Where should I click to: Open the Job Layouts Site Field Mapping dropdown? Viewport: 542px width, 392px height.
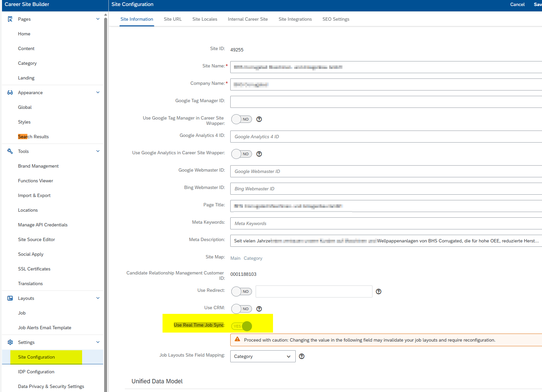tap(263, 356)
